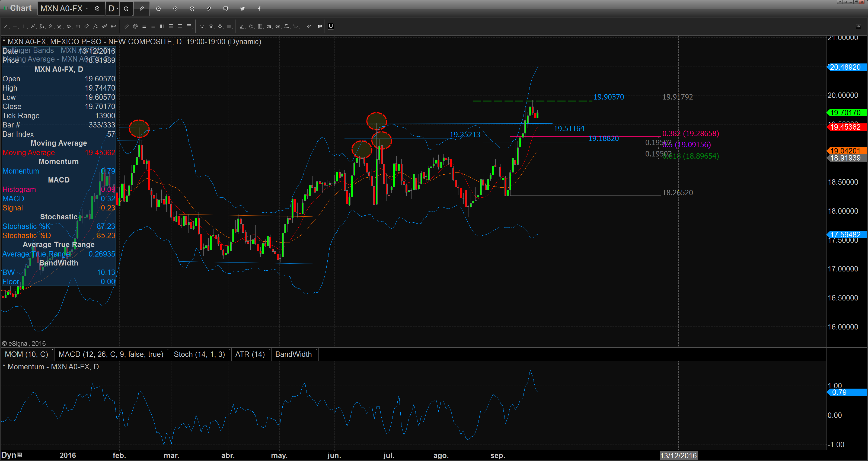
Task: Click the 0.382 (19.28658) Fibonacci label
Action: pyautogui.click(x=690, y=133)
